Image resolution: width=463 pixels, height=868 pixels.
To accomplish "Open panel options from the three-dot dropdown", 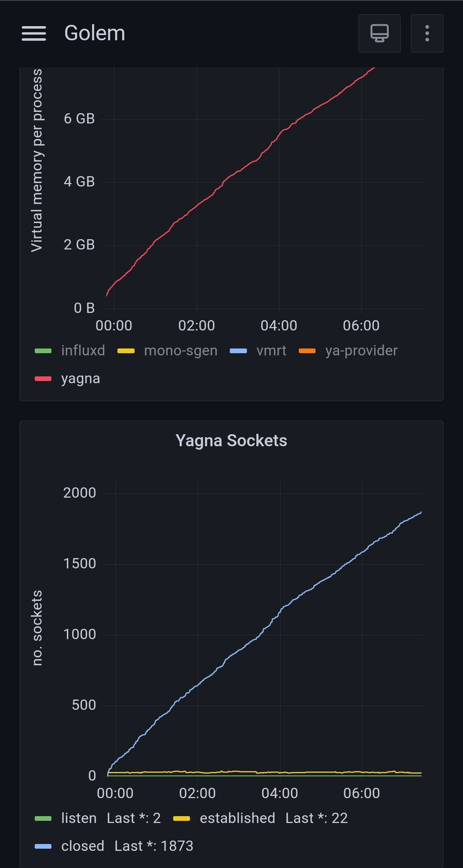I will click(427, 33).
